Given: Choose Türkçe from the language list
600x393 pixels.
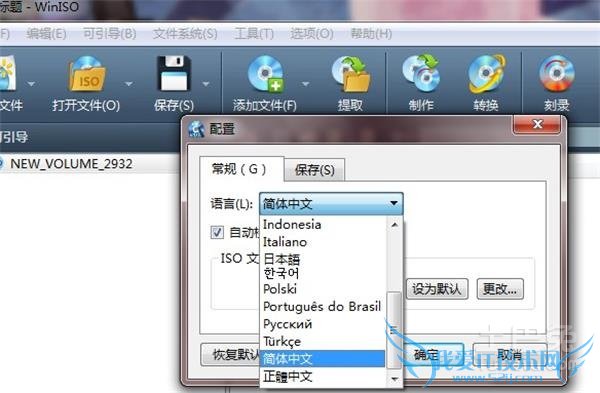Looking at the screenshot, I should pos(323,341).
